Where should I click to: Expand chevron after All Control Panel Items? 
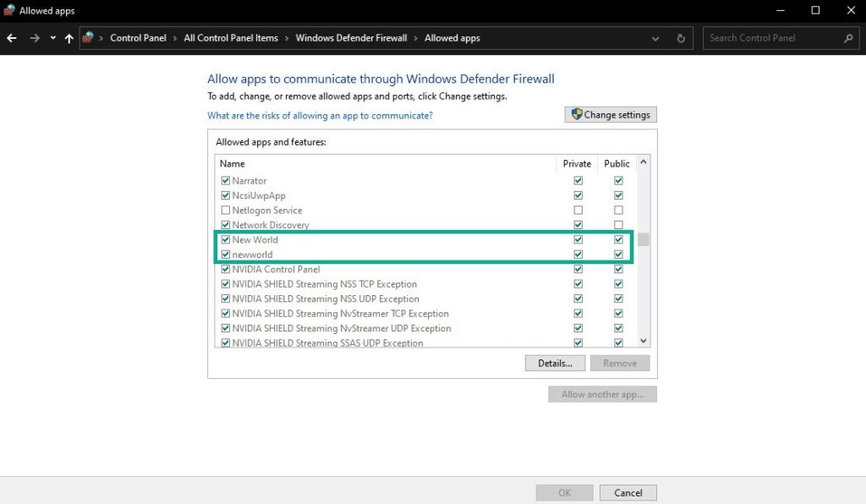(x=287, y=38)
